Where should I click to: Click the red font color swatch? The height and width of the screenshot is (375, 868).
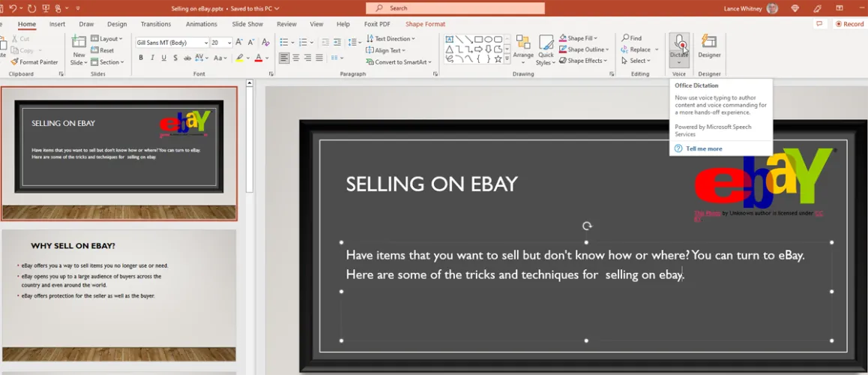[258, 58]
